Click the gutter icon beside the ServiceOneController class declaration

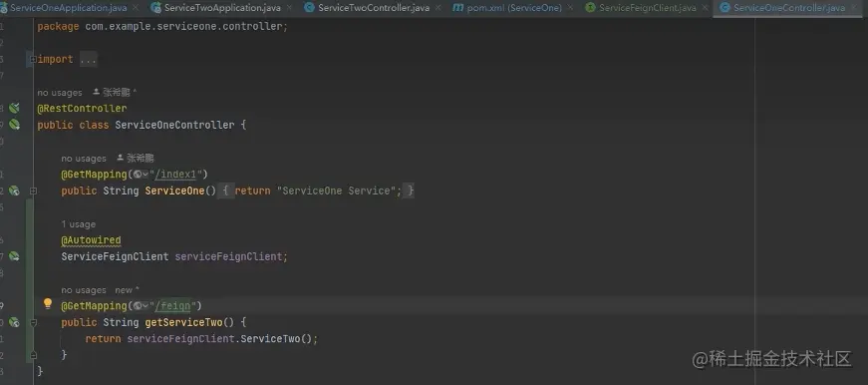(x=14, y=125)
